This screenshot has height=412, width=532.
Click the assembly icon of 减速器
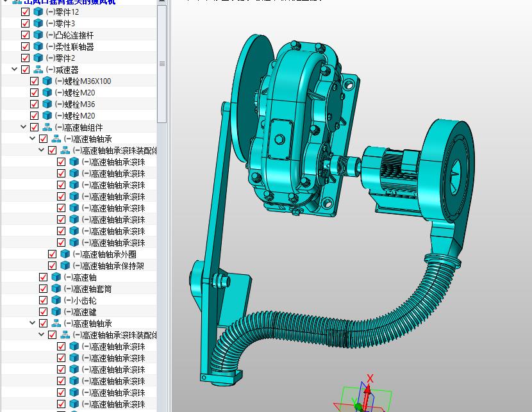[x=38, y=69]
